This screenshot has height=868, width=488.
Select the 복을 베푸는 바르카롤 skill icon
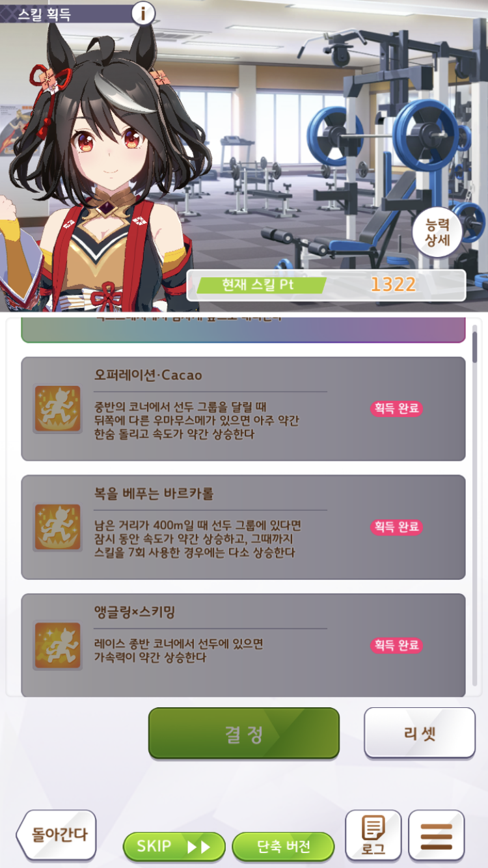click(57, 527)
